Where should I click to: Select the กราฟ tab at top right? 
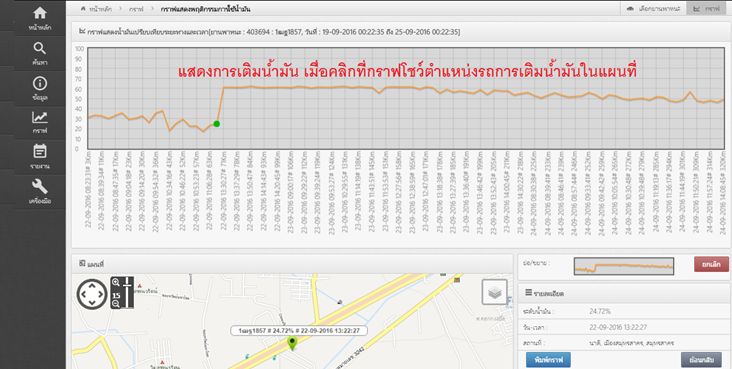point(706,9)
